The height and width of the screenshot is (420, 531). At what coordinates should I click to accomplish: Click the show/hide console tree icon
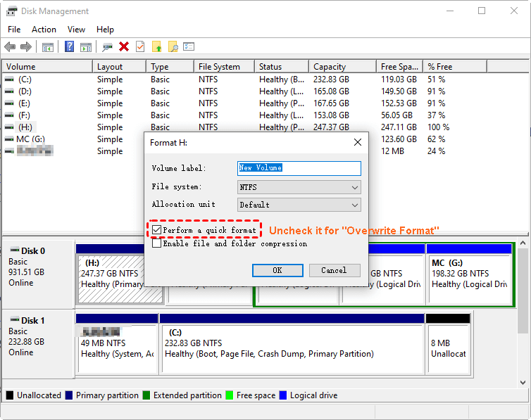(x=48, y=47)
